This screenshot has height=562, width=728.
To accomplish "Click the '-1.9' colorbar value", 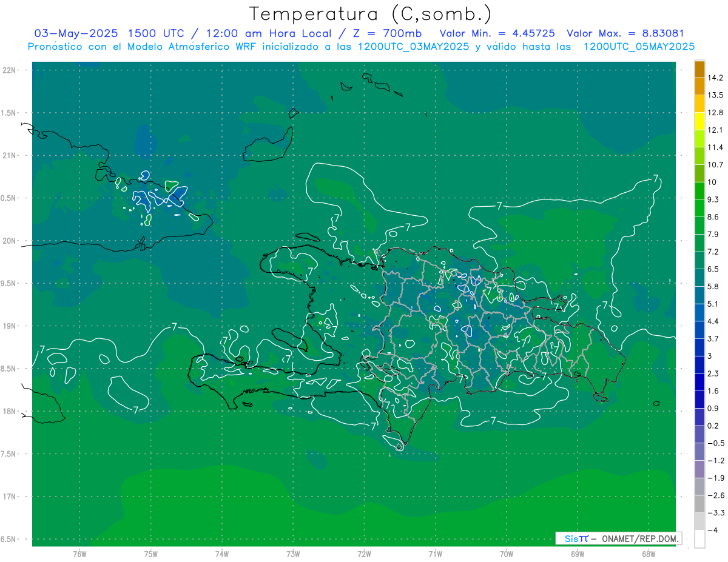I will tap(716, 478).
